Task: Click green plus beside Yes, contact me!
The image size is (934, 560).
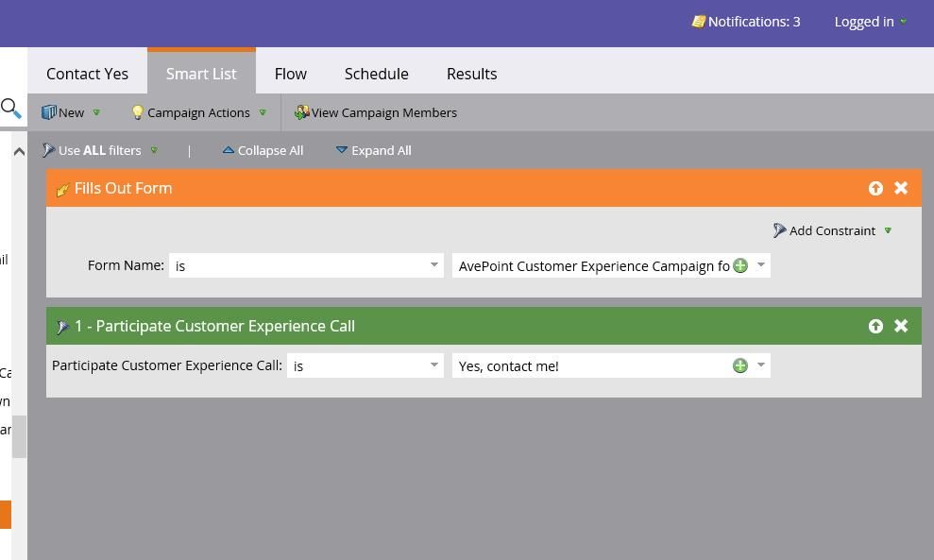Action: click(x=740, y=365)
